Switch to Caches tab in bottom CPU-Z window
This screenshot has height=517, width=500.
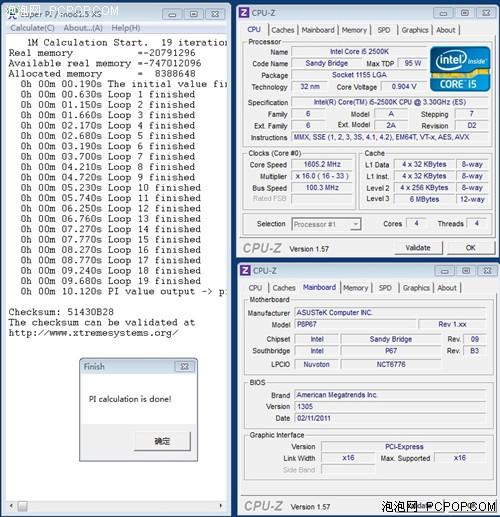click(x=284, y=288)
